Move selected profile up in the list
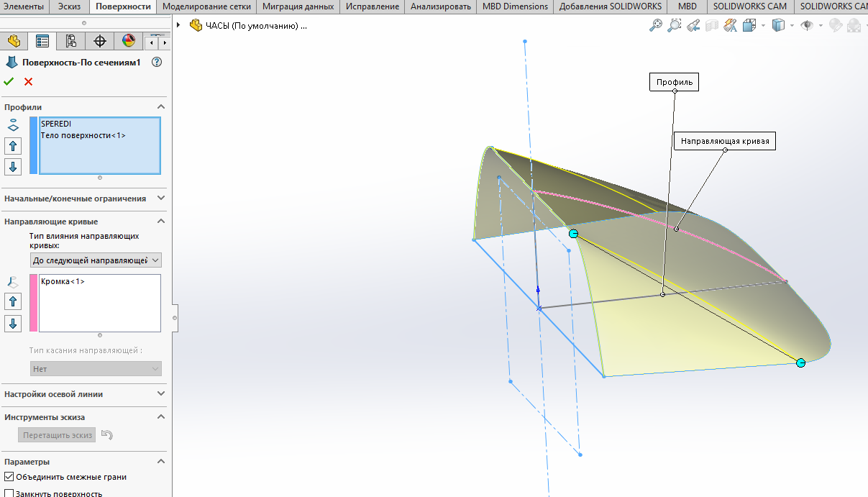 click(x=13, y=146)
